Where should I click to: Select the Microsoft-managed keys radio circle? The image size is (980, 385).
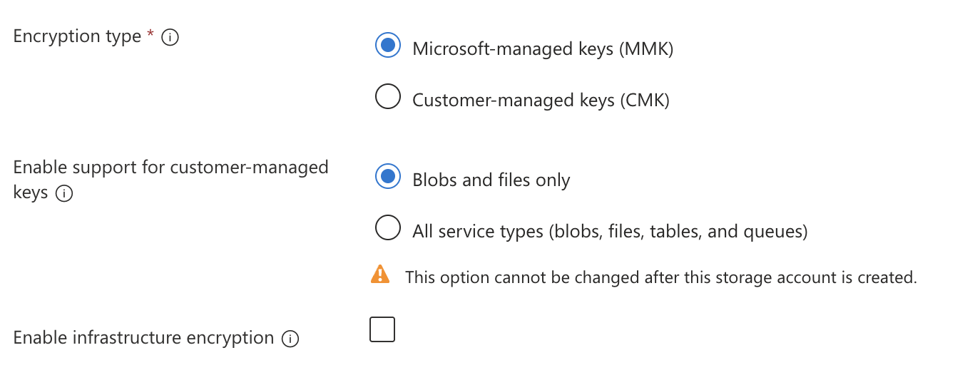(x=388, y=46)
